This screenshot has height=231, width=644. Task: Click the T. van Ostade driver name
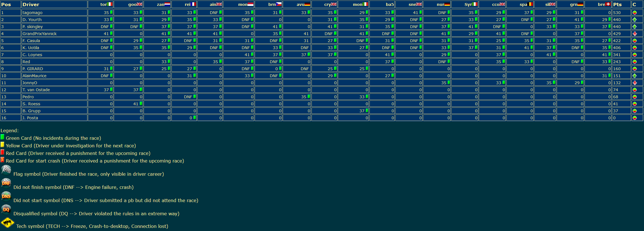36,90
